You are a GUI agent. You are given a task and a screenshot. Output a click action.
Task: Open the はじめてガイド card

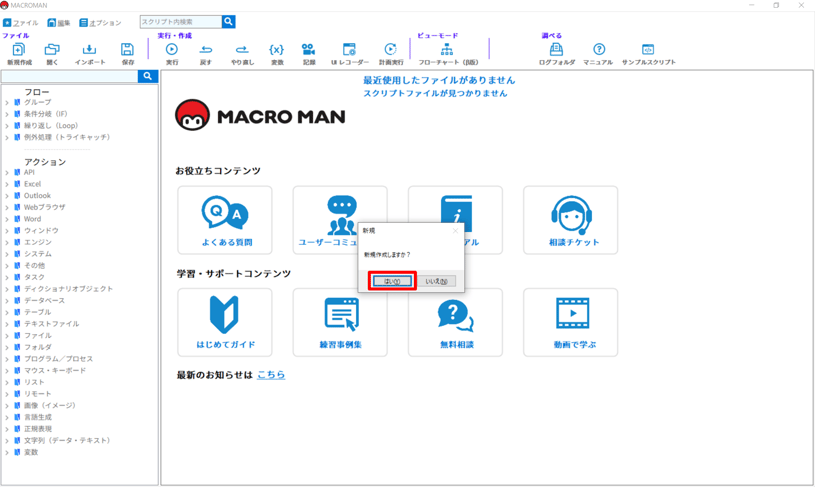click(225, 322)
